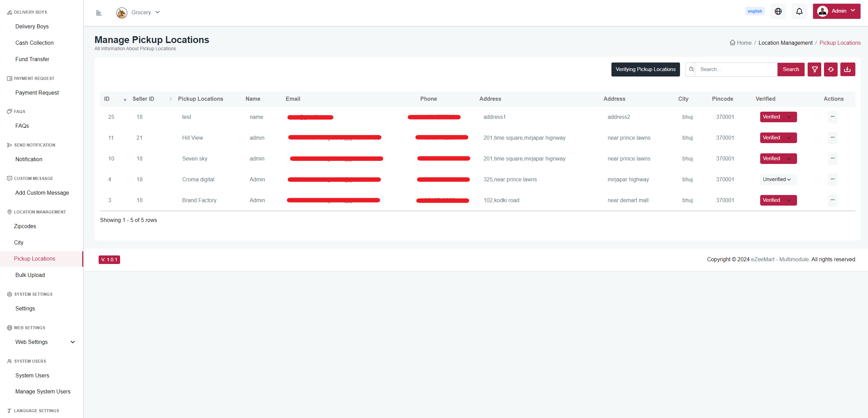
Task: Refresh the pickup locations table
Action: click(831, 69)
